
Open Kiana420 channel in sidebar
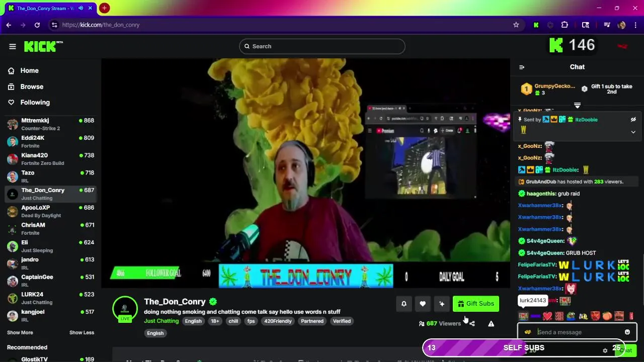[x=50, y=159]
